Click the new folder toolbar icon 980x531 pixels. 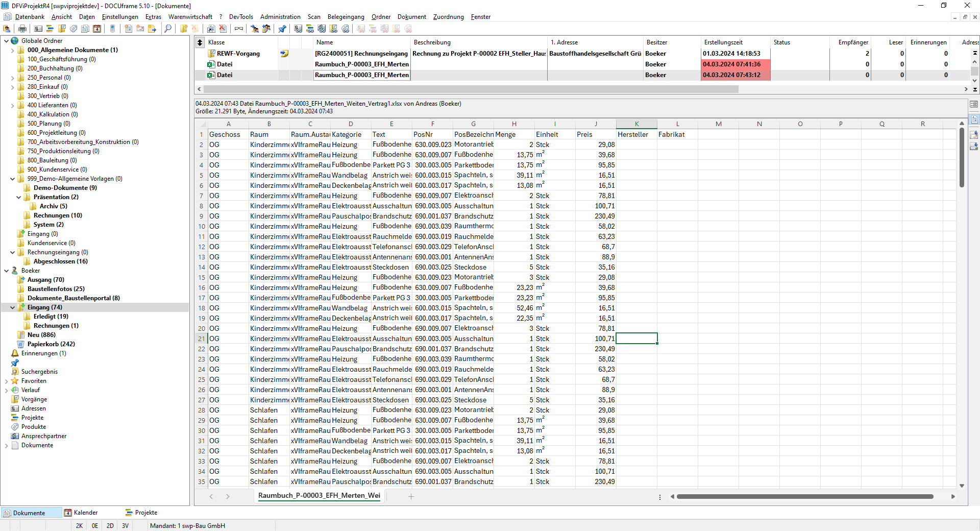coord(184,29)
